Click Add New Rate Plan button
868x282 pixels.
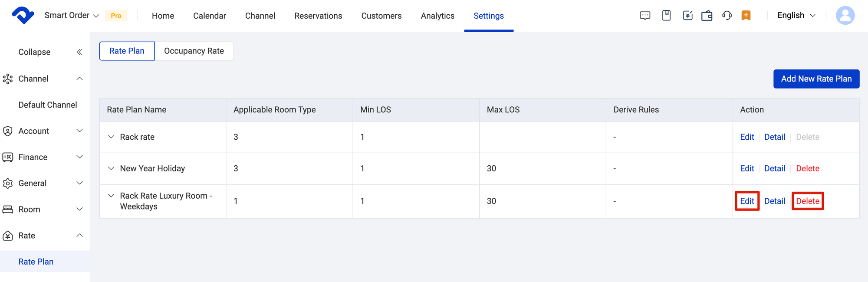click(x=816, y=79)
